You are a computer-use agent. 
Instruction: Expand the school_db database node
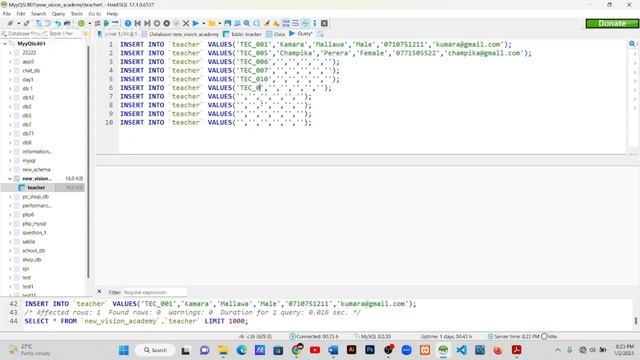[x=10, y=250]
